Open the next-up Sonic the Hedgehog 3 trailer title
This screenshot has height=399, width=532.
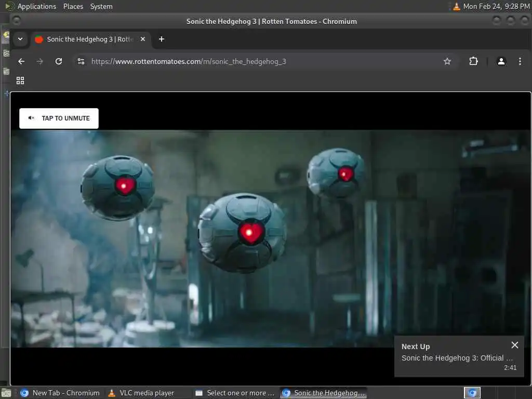(x=457, y=358)
